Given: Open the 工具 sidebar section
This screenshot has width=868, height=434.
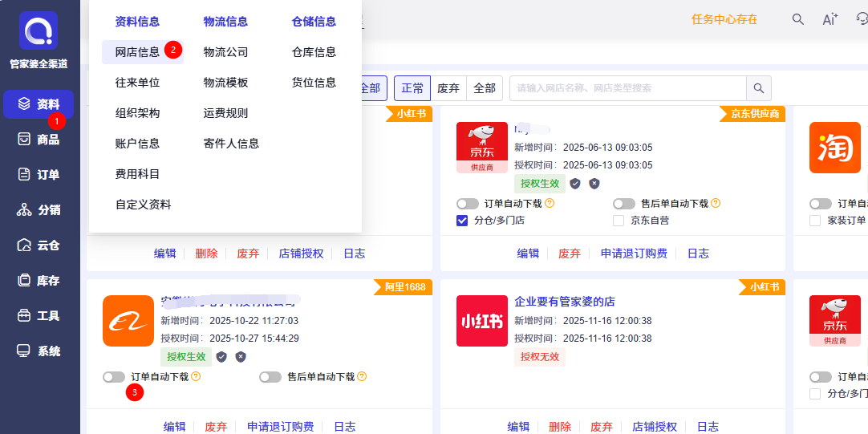Looking at the screenshot, I should coord(39,316).
